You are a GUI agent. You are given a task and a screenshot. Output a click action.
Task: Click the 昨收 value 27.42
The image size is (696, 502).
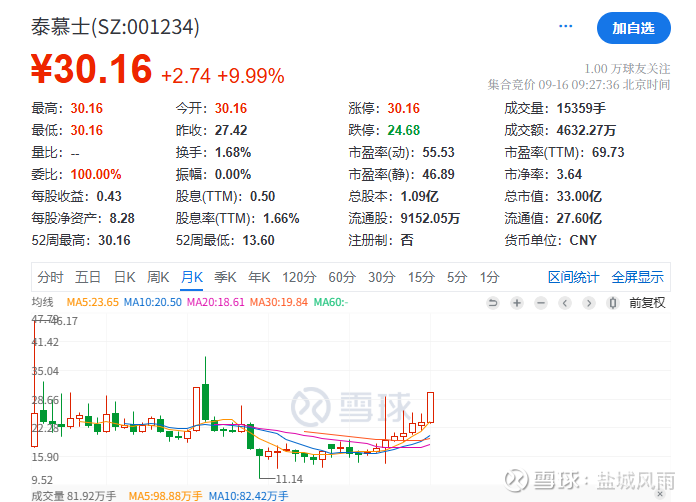[231, 130]
